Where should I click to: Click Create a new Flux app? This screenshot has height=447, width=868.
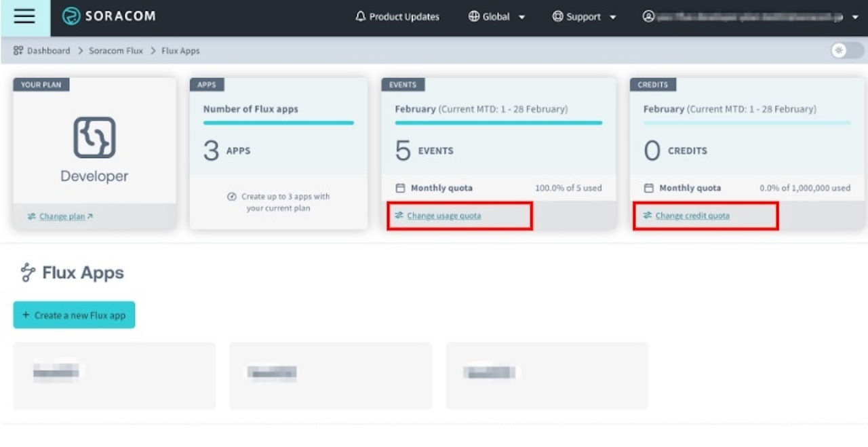[74, 315]
